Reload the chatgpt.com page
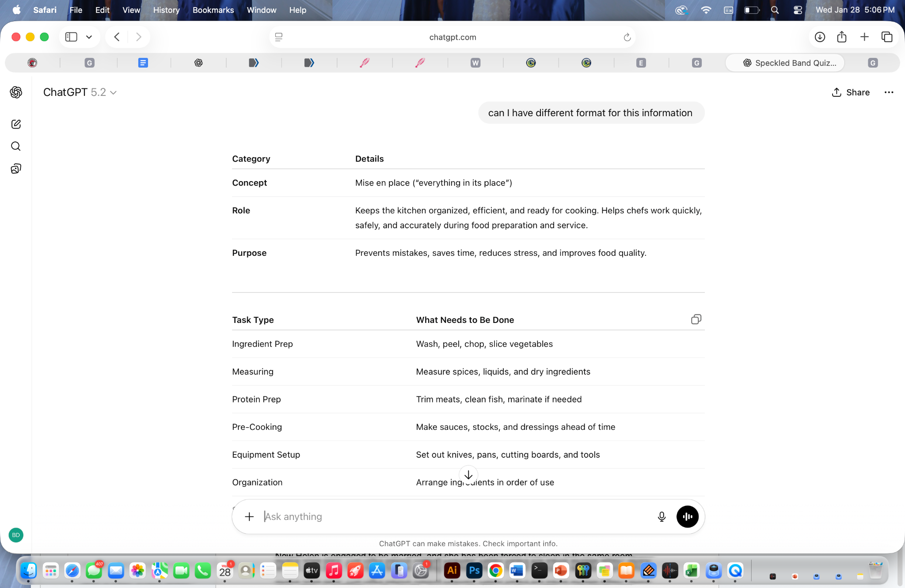Viewport: 905px width, 588px height. (x=627, y=37)
